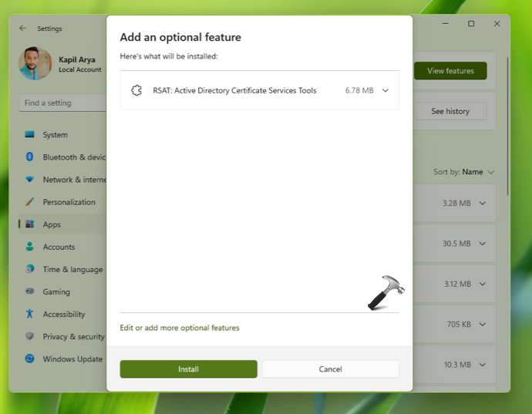The image size is (532, 414).
Task: Minimize the Settings window
Action: click(x=445, y=23)
